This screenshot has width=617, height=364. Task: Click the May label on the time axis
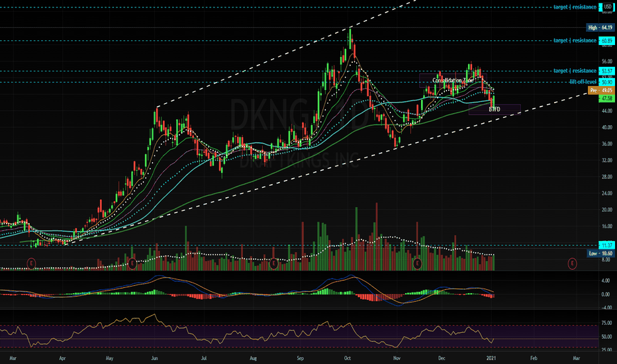click(x=109, y=359)
